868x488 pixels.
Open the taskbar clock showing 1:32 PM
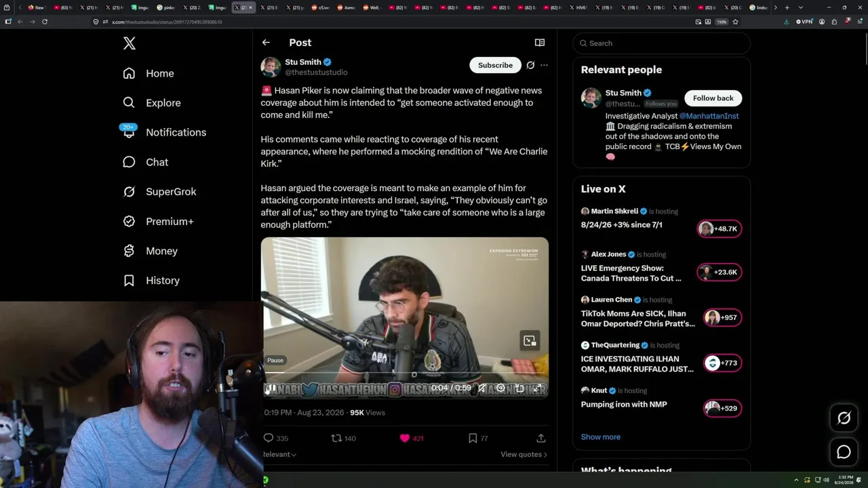pos(846,480)
